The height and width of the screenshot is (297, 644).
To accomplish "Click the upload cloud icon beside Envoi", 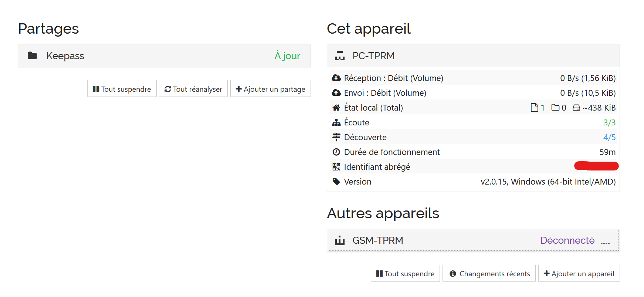I will click(336, 93).
